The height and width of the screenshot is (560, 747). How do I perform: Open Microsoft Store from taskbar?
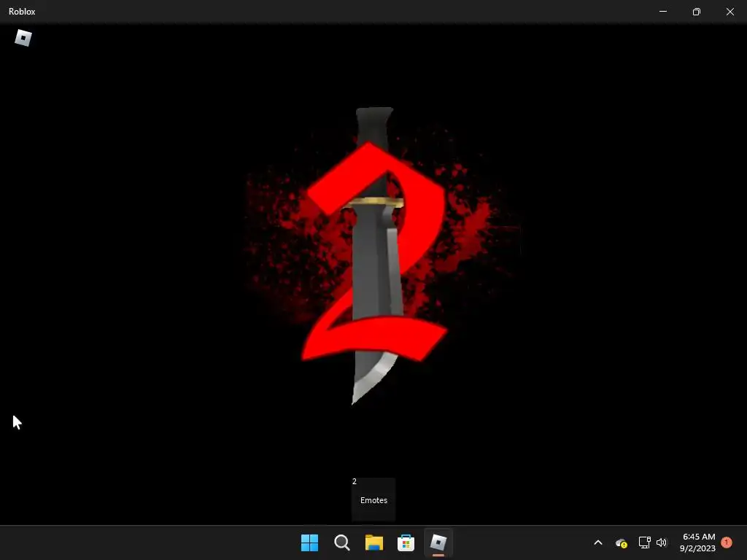406,542
